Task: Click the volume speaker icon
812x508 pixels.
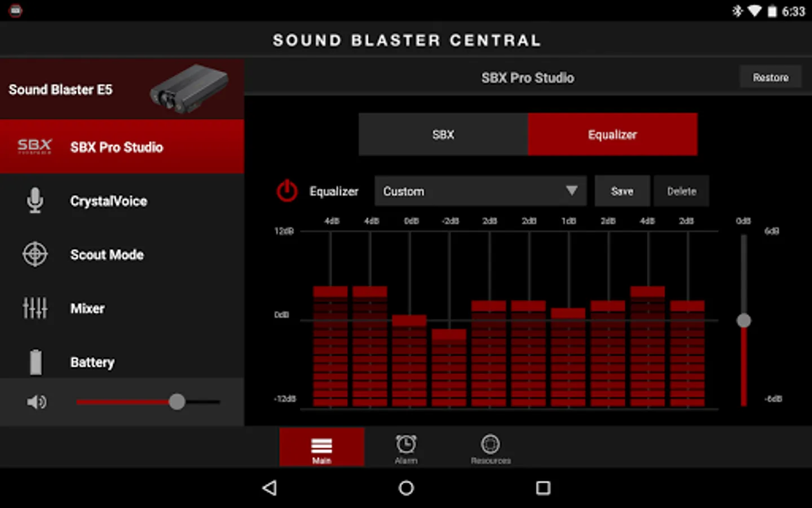Action: [x=37, y=402]
